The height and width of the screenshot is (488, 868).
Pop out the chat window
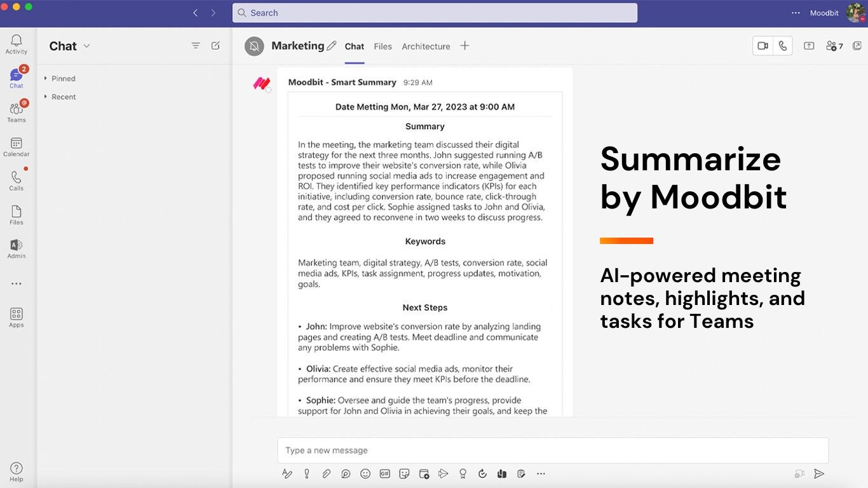(857, 46)
